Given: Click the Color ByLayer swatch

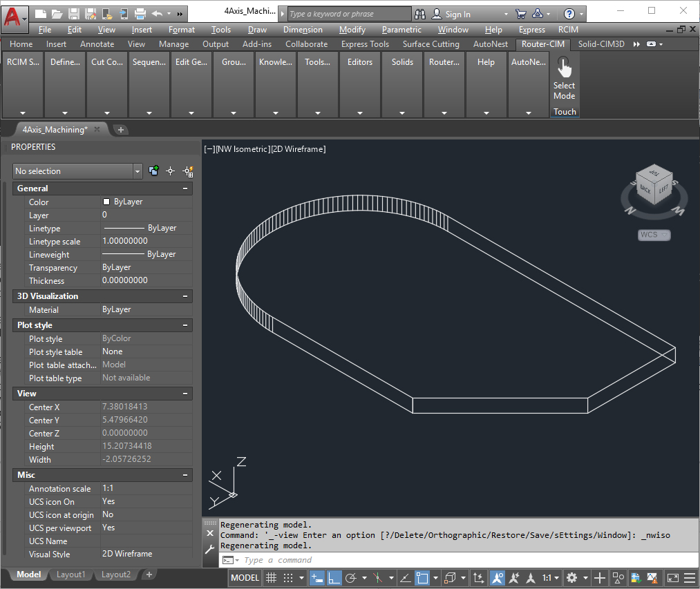Looking at the screenshot, I should coord(106,202).
